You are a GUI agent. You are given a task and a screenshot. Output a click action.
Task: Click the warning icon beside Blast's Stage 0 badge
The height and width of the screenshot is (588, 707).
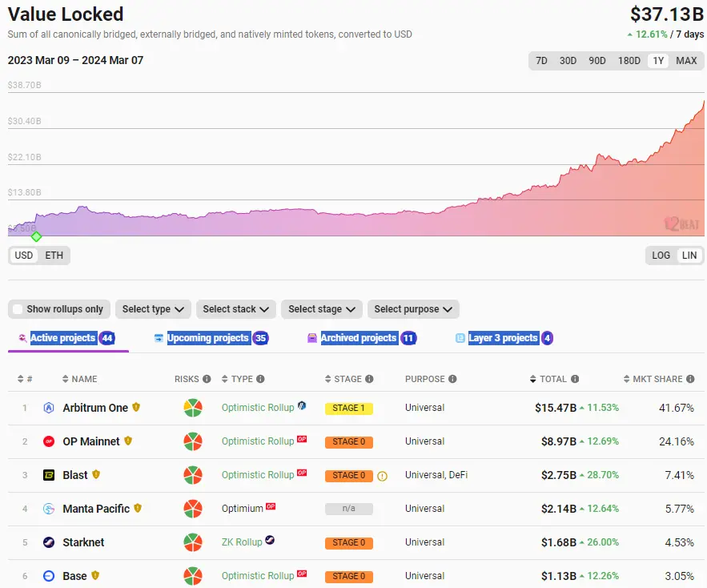(382, 475)
